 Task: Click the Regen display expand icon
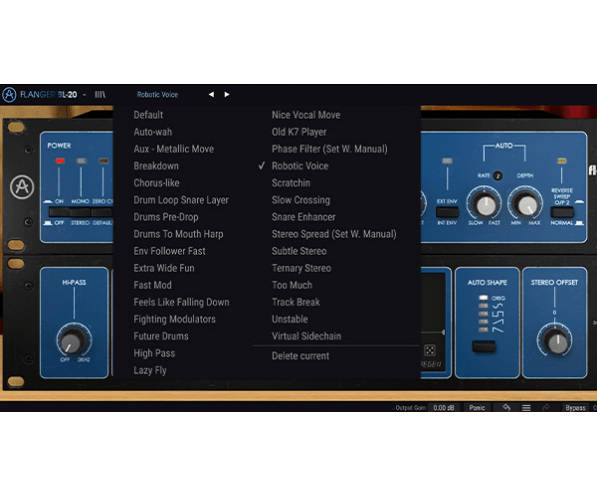pyautogui.click(x=430, y=350)
